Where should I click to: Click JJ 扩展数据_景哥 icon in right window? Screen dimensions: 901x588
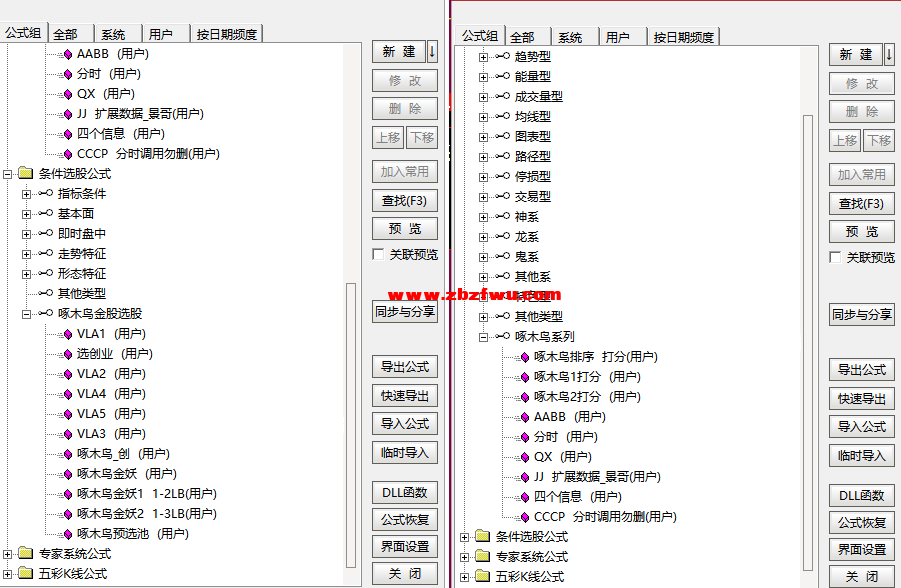[x=525, y=478]
